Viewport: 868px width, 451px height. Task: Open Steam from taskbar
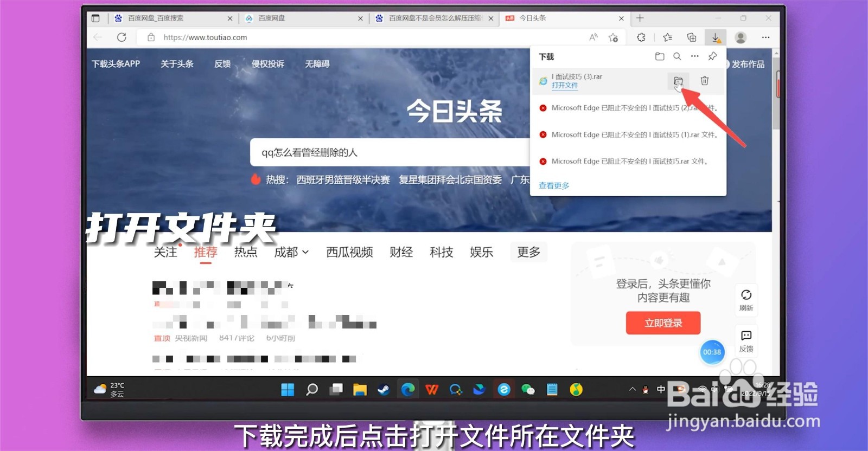[x=384, y=389]
